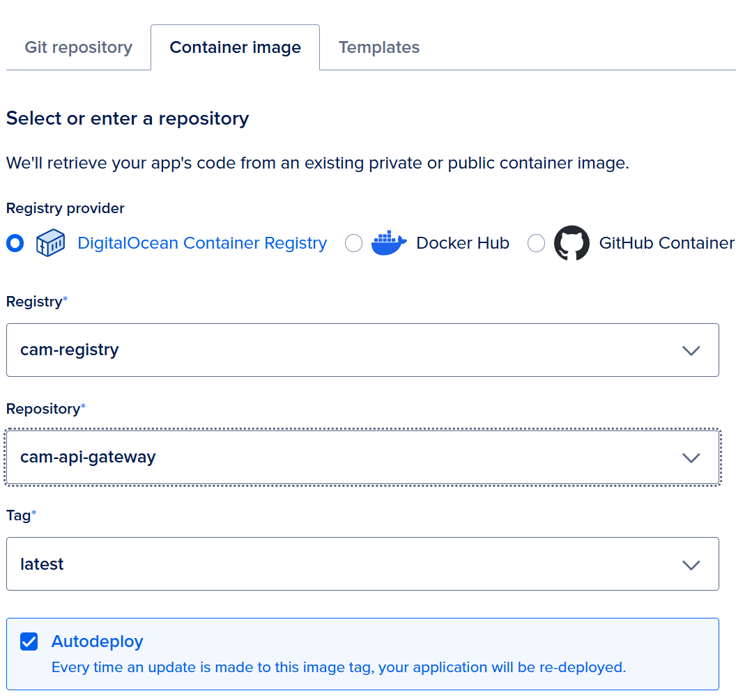Viewport: 736px width, 700px height.
Task: Click the DigitalOcean Container Registry label
Action: pyautogui.click(x=202, y=243)
